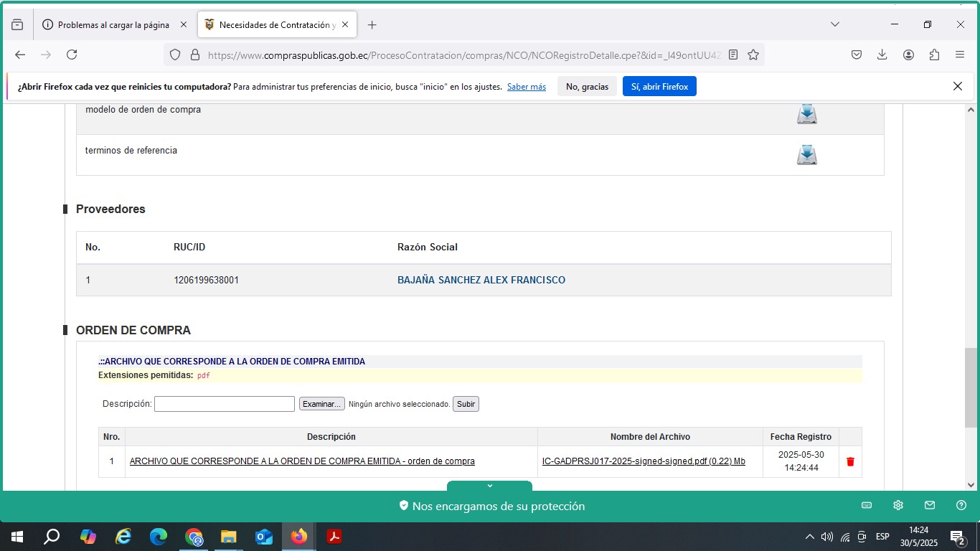Screen dimensions: 980x551
Task: Open the Firefox extensions puzzle icon
Action: [x=934, y=55]
